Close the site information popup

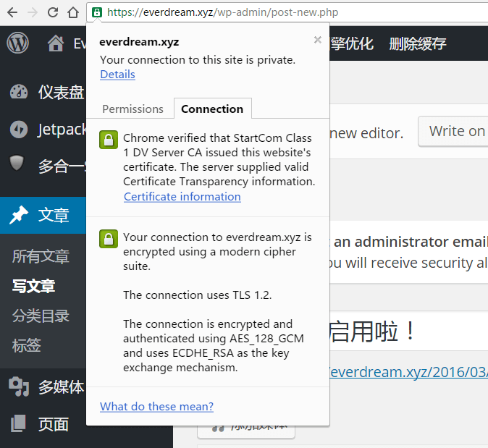click(x=317, y=40)
